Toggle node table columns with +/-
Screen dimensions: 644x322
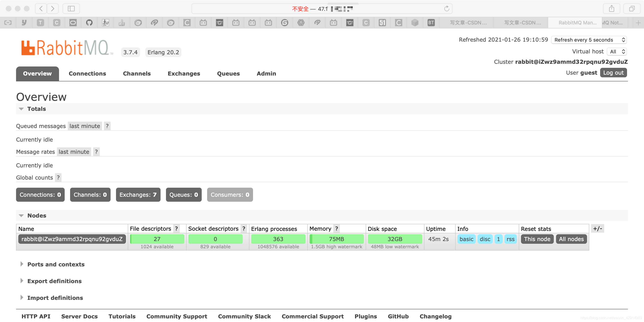click(598, 229)
